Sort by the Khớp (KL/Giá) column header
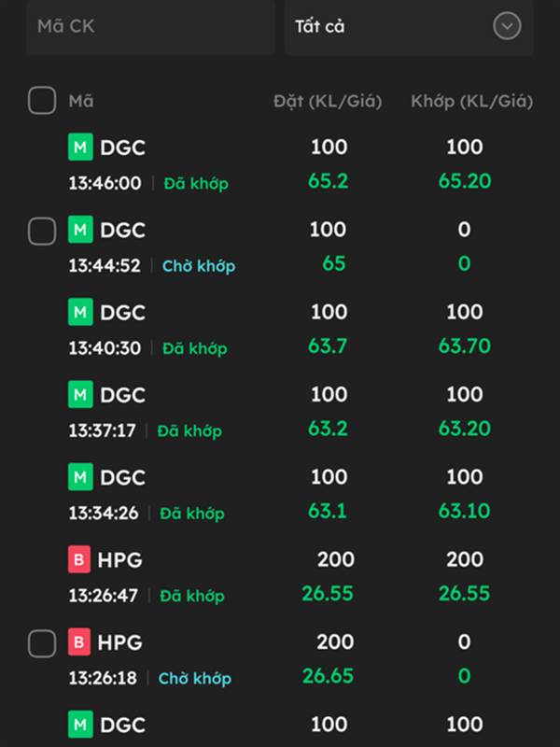This screenshot has width=560, height=747. (471, 102)
